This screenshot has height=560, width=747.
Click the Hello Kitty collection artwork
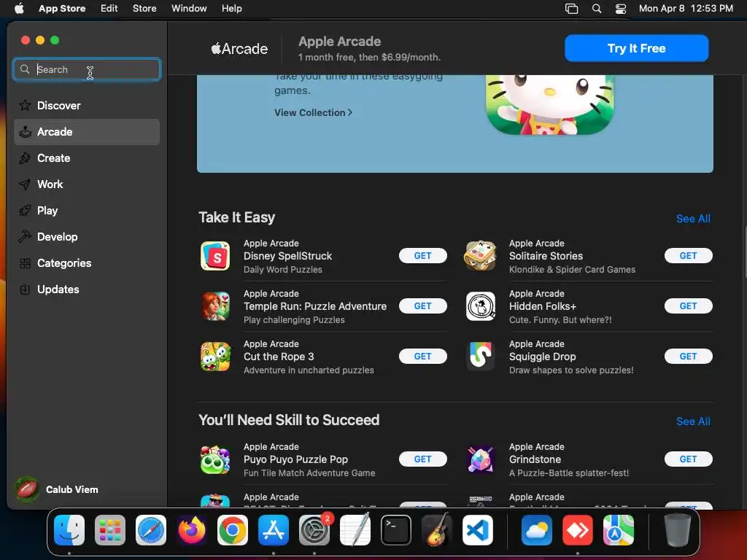(x=550, y=105)
